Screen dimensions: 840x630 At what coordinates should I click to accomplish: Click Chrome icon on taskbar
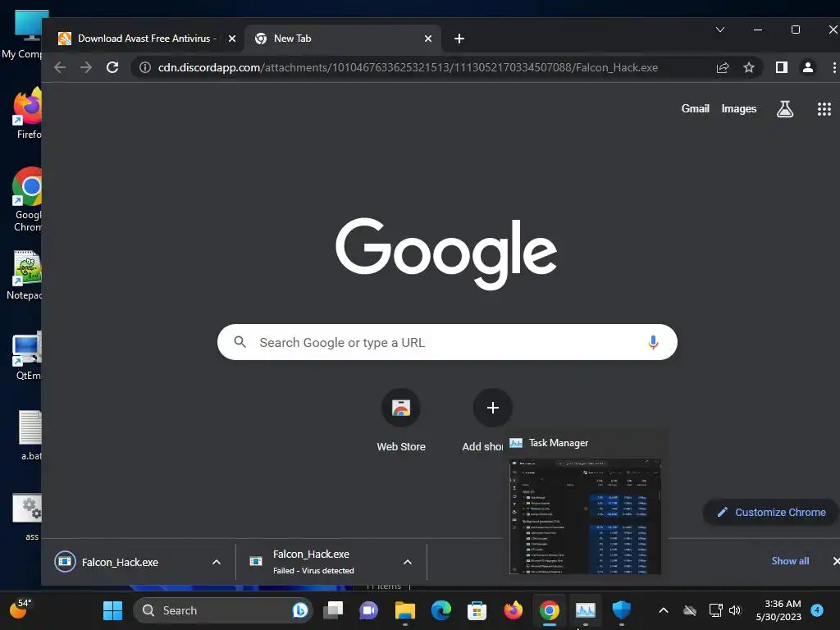[549, 610]
